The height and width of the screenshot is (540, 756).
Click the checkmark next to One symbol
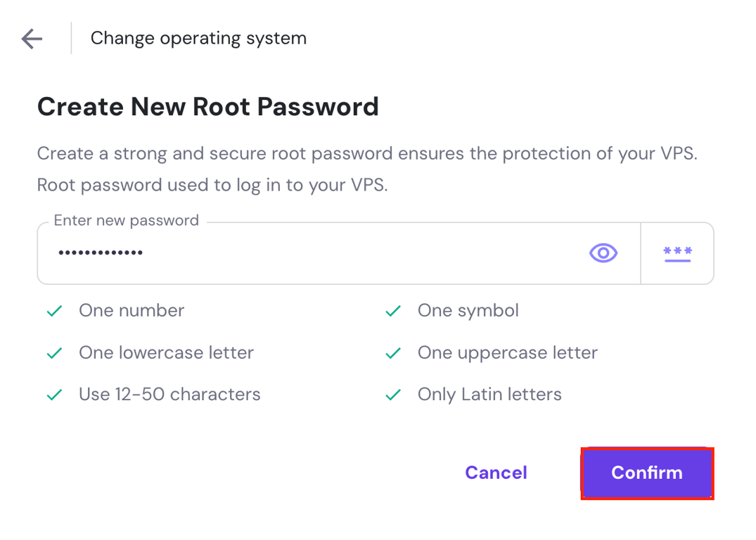(x=392, y=310)
